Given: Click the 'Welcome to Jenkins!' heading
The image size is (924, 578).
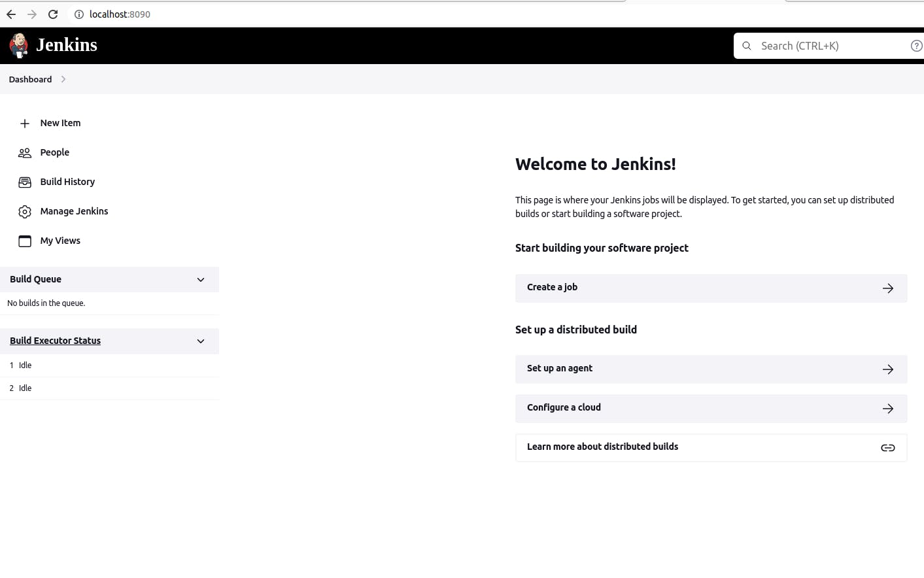Looking at the screenshot, I should [596, 164].
